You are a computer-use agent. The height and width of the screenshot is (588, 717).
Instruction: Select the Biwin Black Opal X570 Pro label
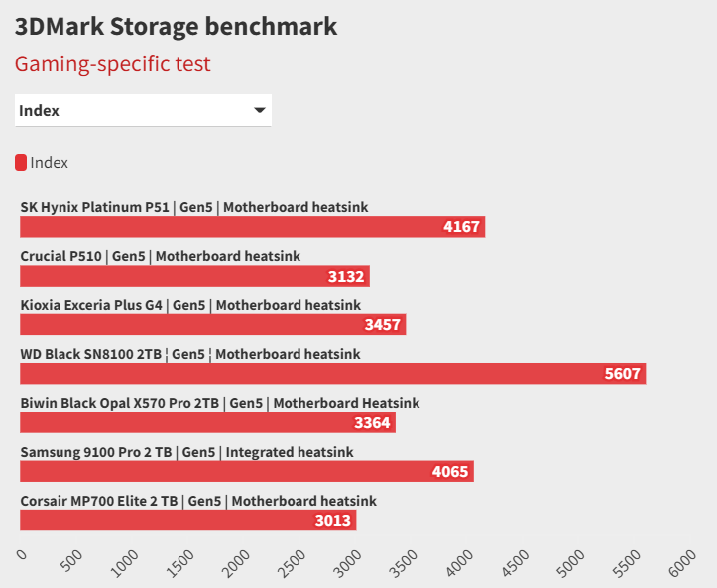coord(219,403)
